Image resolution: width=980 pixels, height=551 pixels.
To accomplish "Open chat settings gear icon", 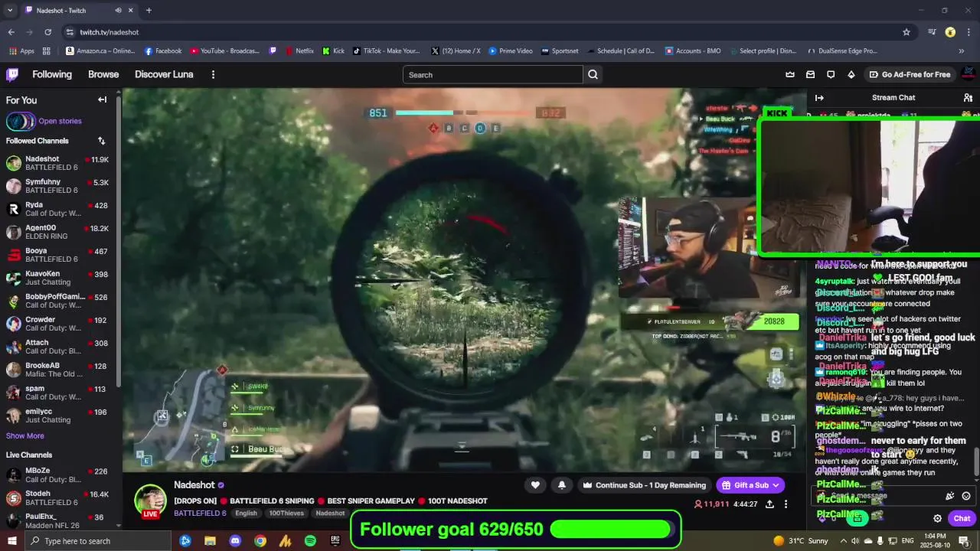I will click(937, 518).
